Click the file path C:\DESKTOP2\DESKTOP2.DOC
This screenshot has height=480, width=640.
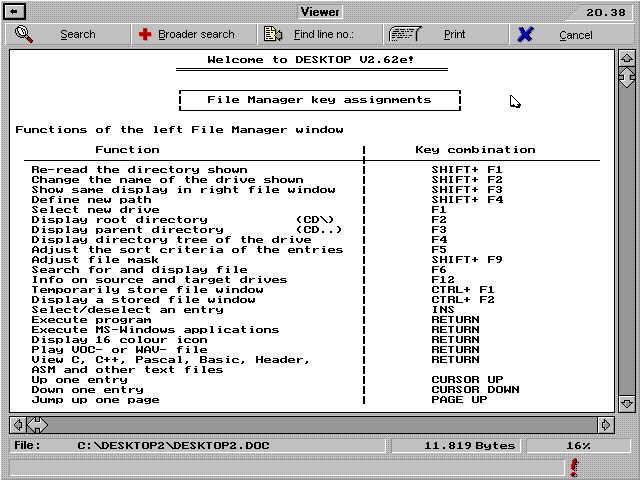point(173,445)
